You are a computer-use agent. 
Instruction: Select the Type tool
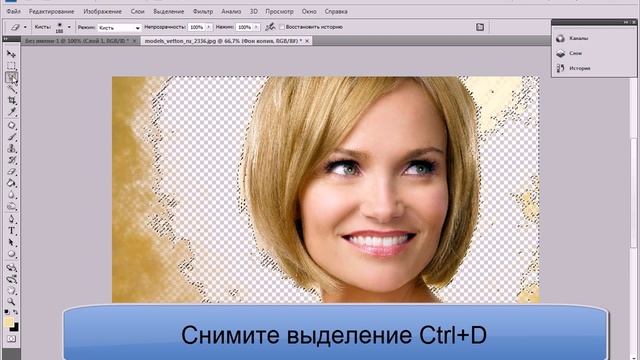[11, 231]
